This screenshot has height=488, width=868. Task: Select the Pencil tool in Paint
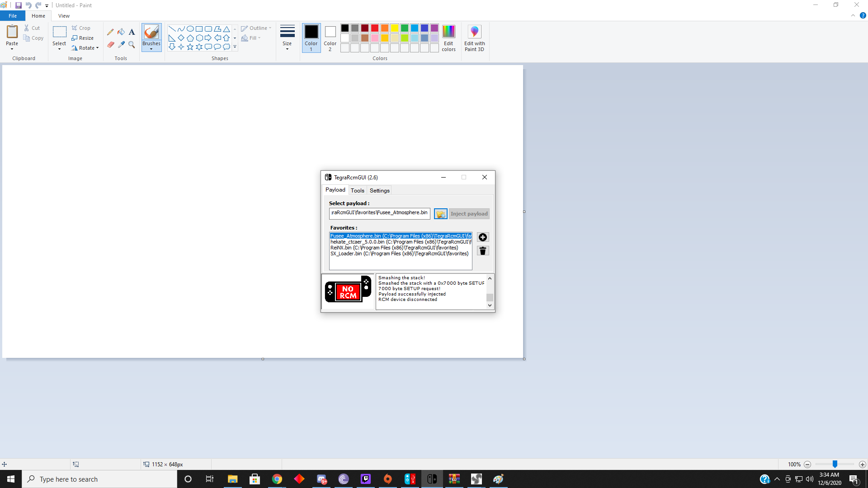pyautogui.click(x=110, y=32)
